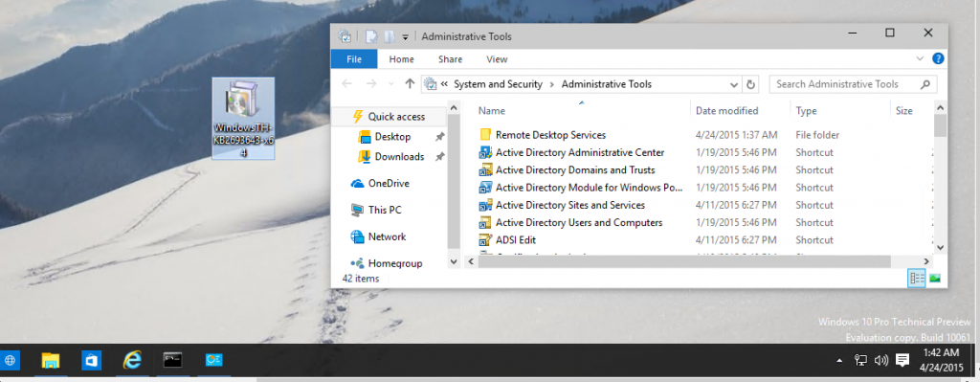Expand the ribbon with the chevron
Screen dimensions: 980x382
coord(920,58)
